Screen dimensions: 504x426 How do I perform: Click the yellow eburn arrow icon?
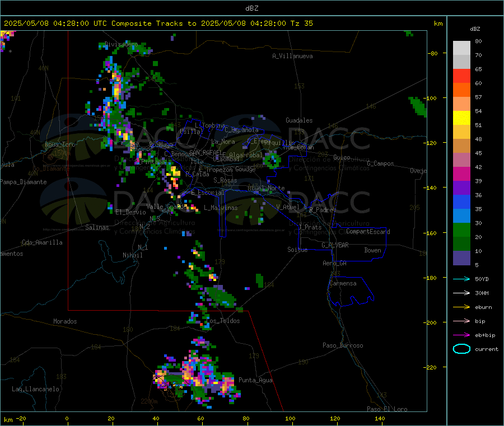click(x=461, y=307)
